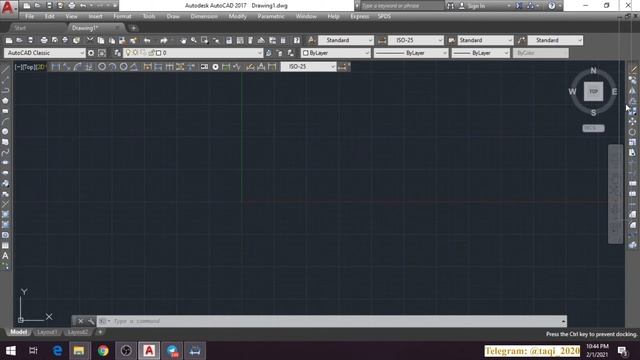Click the Plot (printer) icon
640x360 pixels.
44,40
